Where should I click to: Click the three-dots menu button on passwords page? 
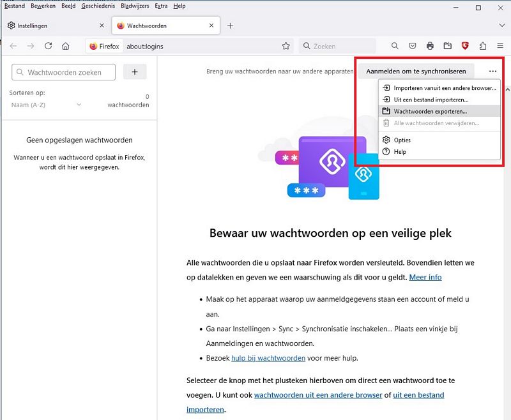492,71
